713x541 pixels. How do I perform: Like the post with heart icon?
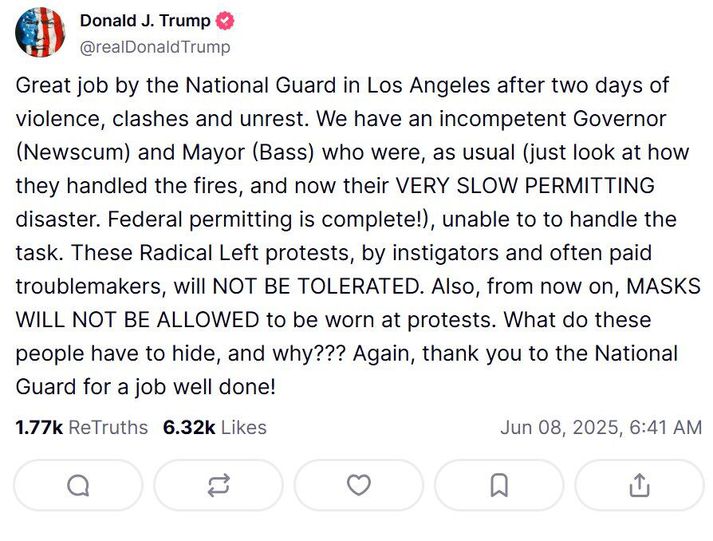[359, 485]
